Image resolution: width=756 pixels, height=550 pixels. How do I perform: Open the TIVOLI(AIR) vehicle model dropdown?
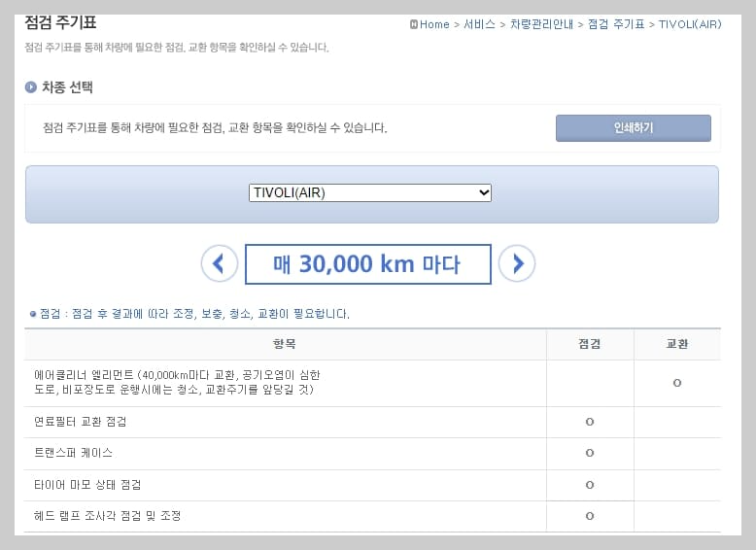pyautogui.click(x=370, y=192)
